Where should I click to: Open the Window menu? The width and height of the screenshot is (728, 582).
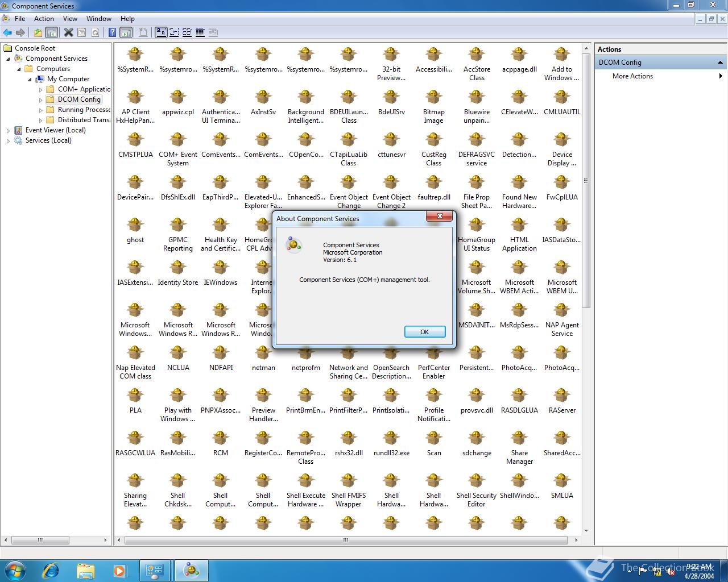coord(99,19)
